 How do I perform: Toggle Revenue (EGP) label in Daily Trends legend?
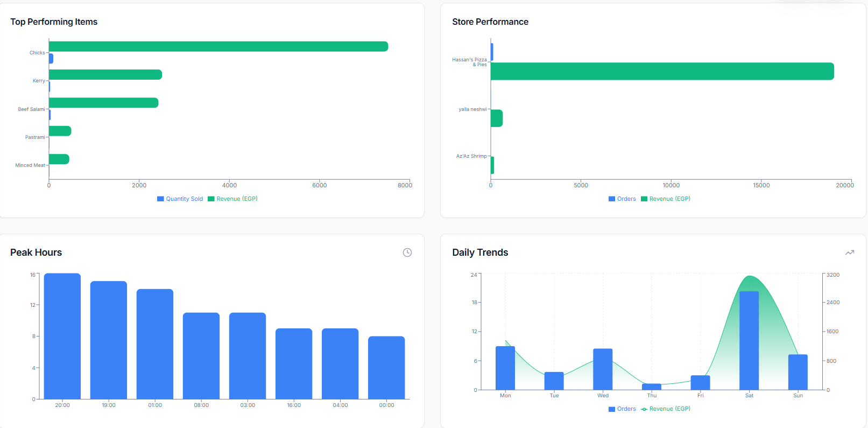(x=669, y=409)
